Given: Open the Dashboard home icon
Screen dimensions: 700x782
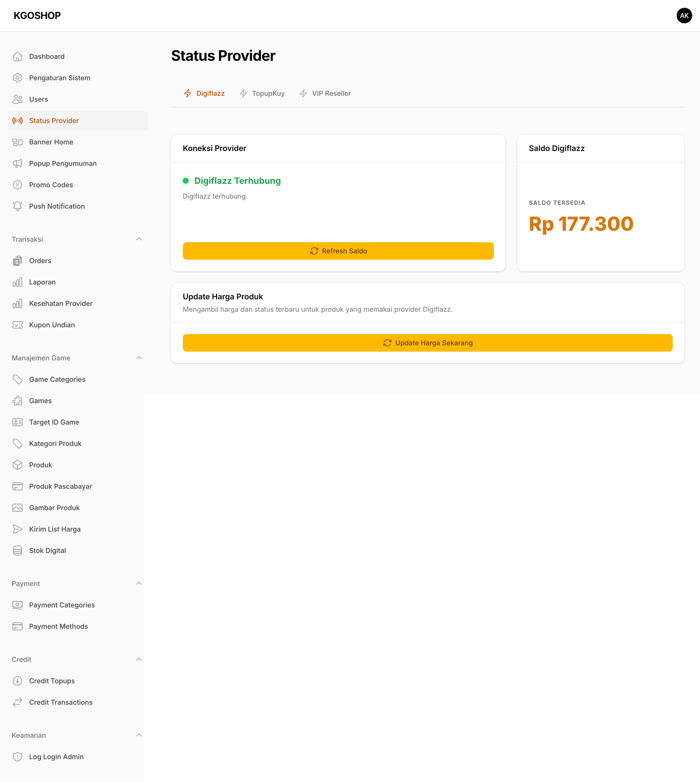Looking at the screenshot, I should coord(17,57).
